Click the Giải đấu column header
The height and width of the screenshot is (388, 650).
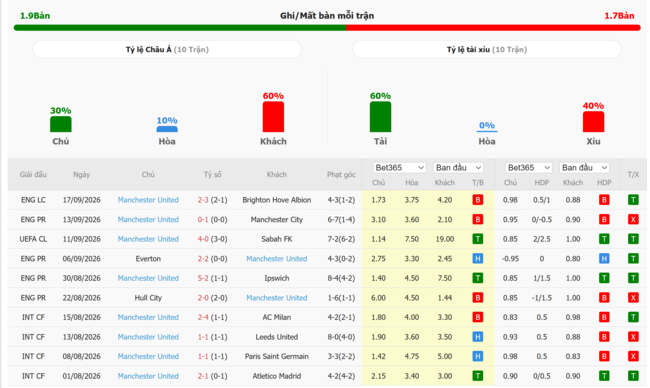point(33,175)
